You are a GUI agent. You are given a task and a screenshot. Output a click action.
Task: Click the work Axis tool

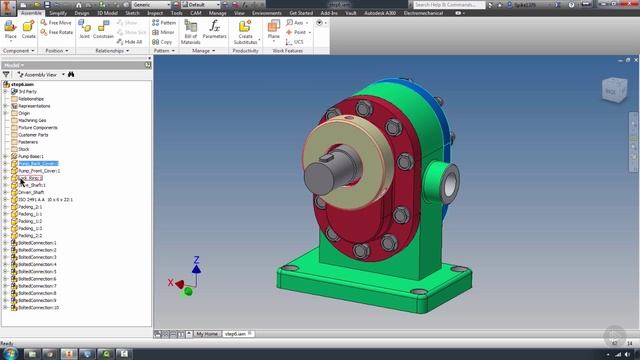tap(295, 23)
